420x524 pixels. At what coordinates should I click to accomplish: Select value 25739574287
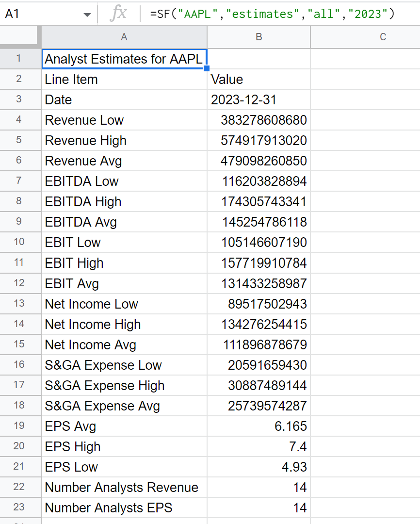click(x=258, y=406)
